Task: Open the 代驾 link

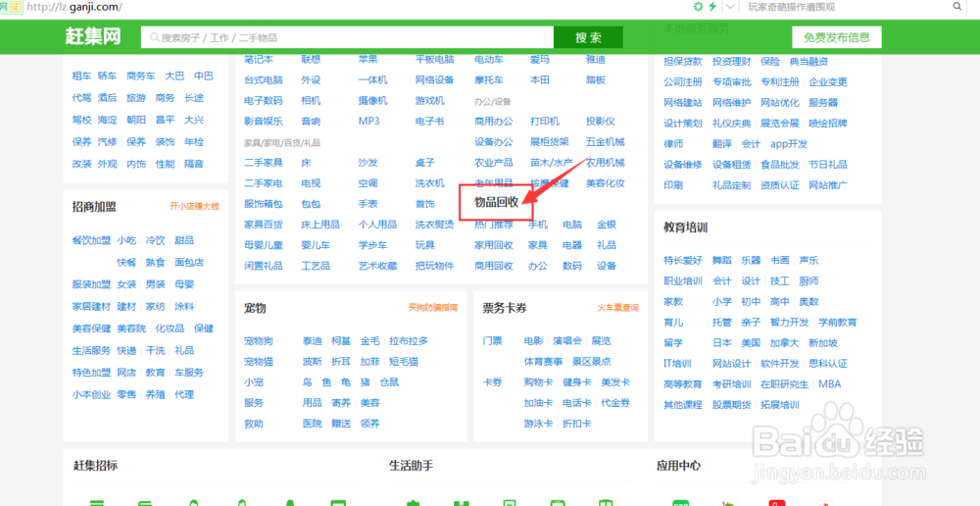Action: (x=82, y=98)
